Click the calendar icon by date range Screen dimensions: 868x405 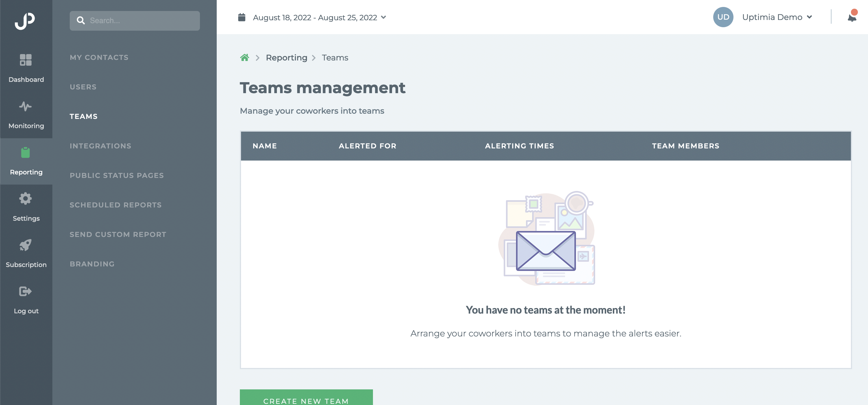pos(242,17)
